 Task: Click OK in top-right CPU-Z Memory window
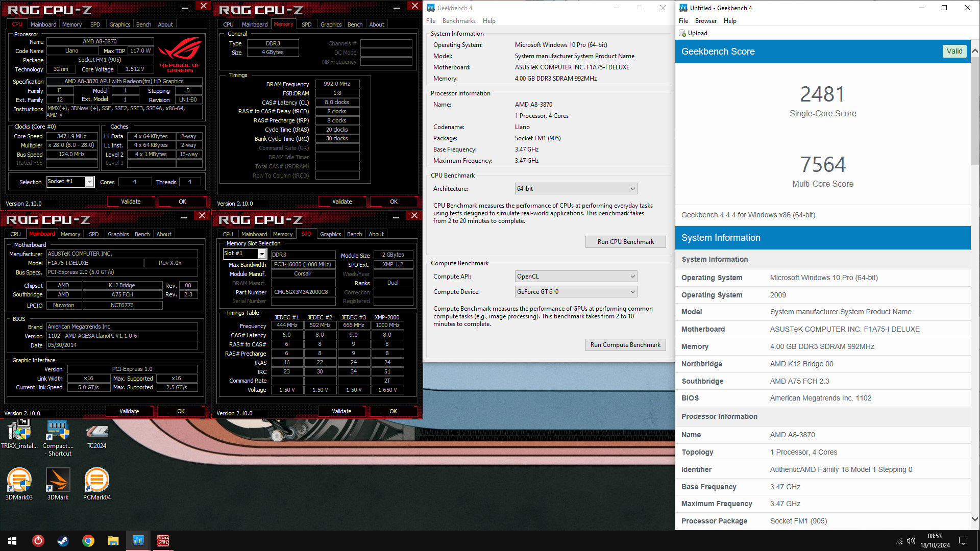pos(394,202)
